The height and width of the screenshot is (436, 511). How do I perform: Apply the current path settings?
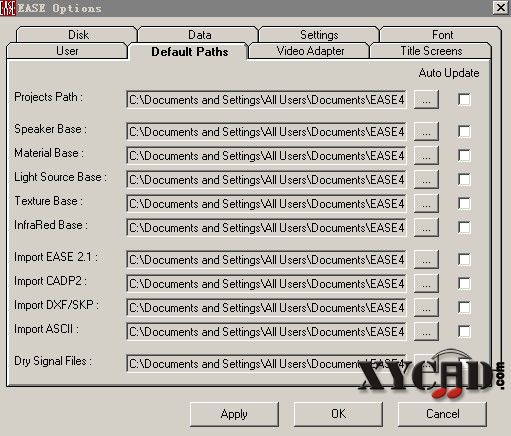(234, 414)
